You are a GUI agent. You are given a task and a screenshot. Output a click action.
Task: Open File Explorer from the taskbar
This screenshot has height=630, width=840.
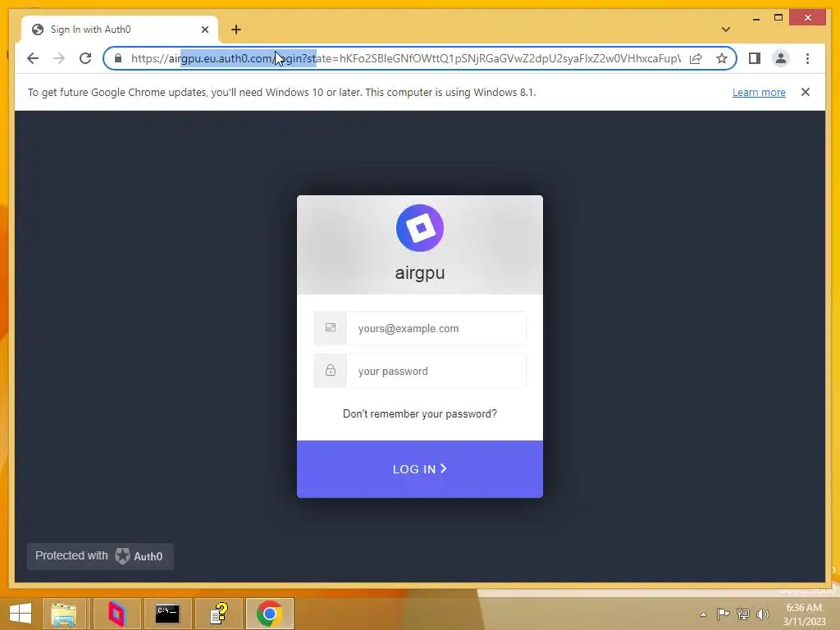click(64, 614)
